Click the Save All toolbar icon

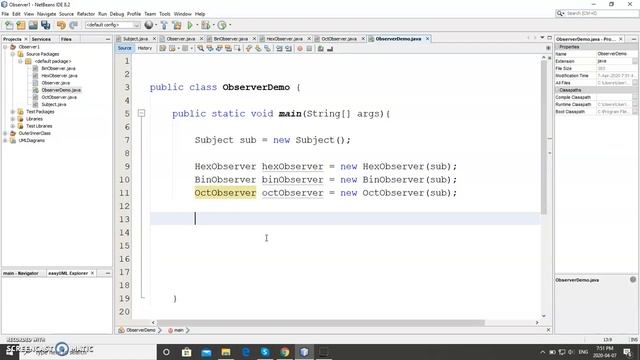(45, 25)
